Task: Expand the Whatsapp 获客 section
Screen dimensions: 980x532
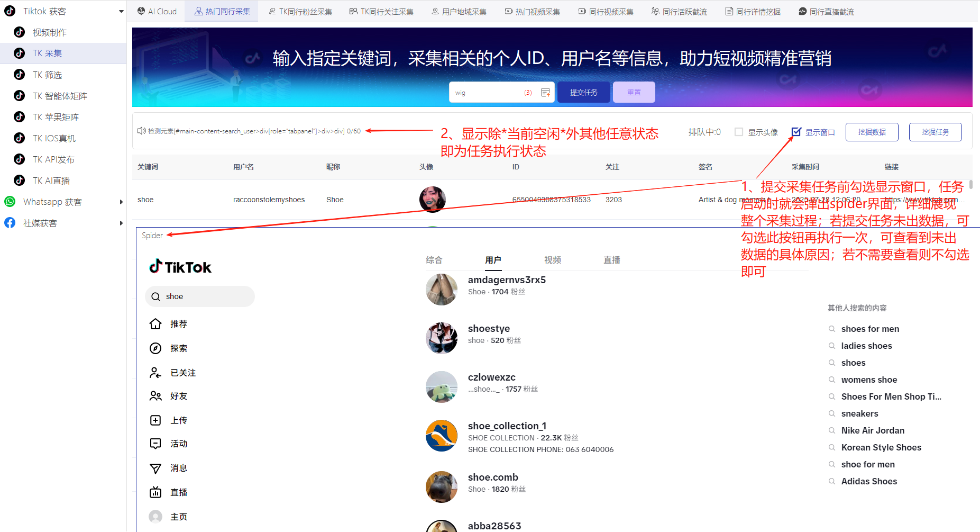Action: coord(121,202)
